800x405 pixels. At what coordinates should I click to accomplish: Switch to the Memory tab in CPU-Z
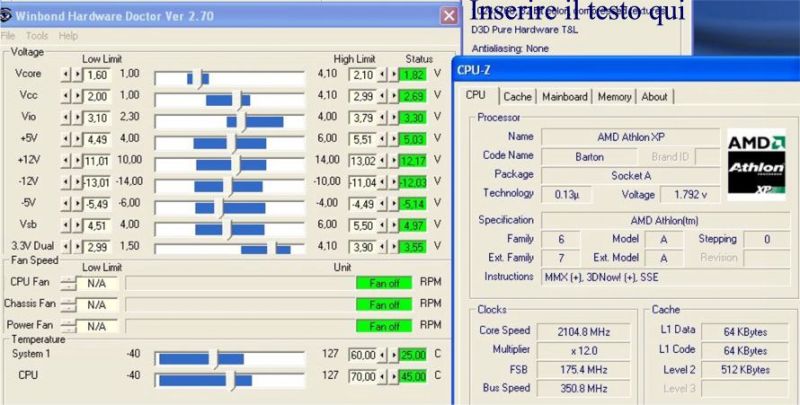pyautogui.click(x=614, y=96)
